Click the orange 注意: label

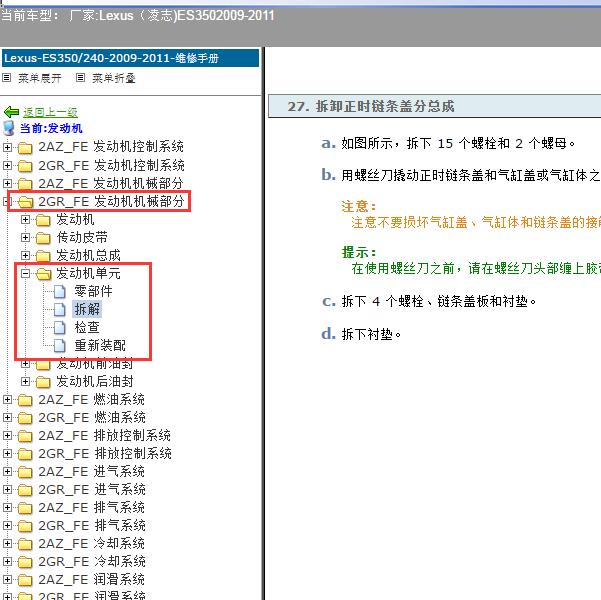coord(359,206)
